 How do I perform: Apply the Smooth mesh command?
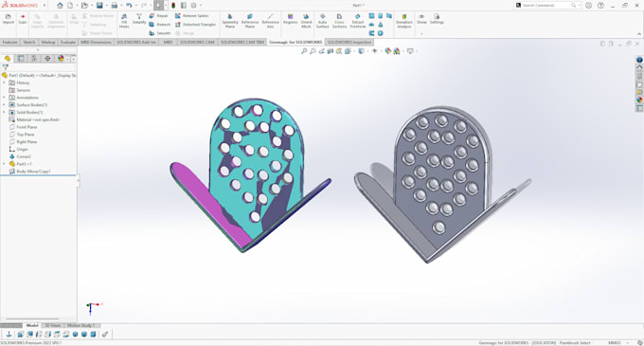coord(159,33)
